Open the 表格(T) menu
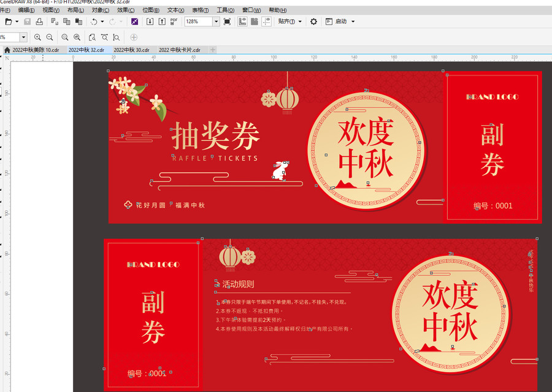The width and height of the screenshot is (552, 392). 201,10
